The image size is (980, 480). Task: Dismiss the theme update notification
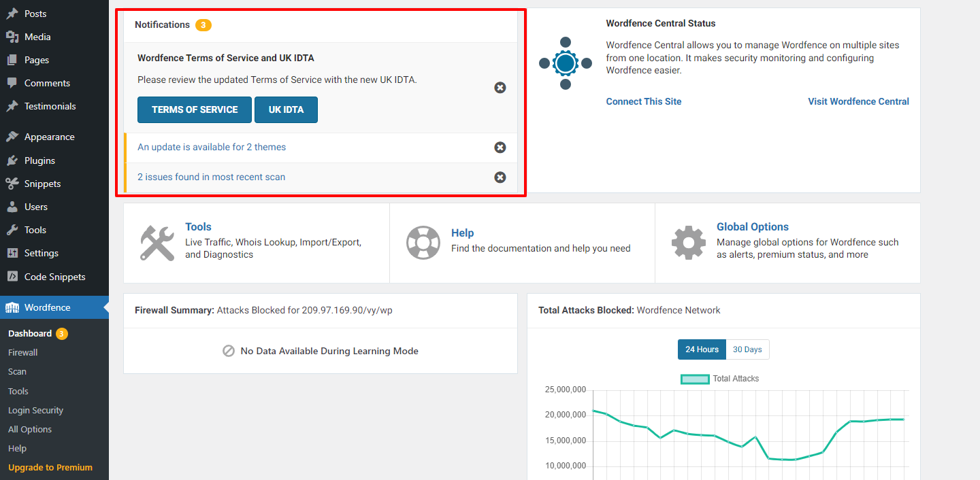500,148
